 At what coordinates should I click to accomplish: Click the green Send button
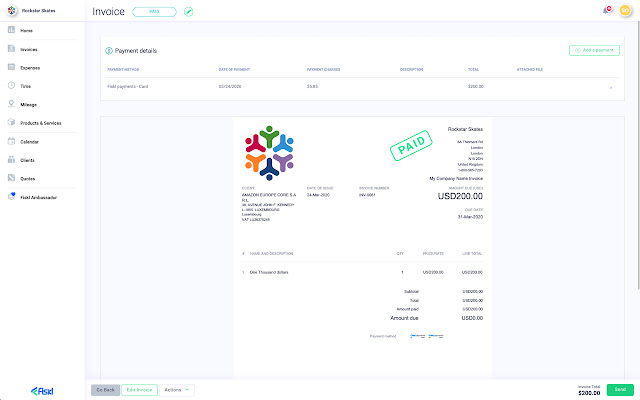620,389
